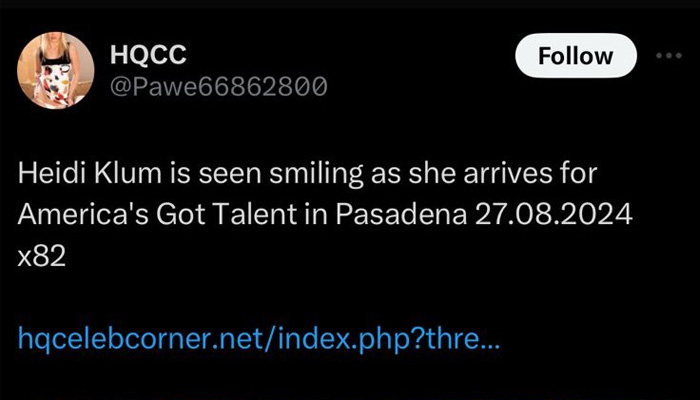Click the word "Follow" inside the white pill button
The image size is (700, 400).
tap(576, 56)
